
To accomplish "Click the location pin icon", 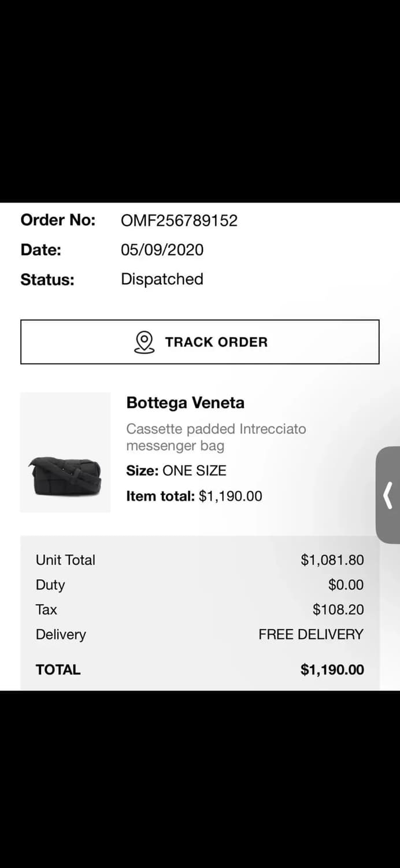I will click(144, 342).
